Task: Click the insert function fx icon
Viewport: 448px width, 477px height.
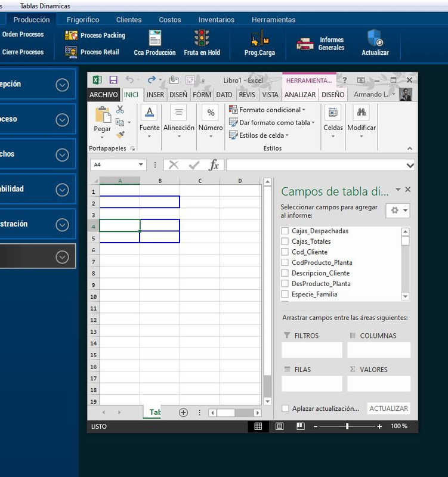Action: click(214, 165)
